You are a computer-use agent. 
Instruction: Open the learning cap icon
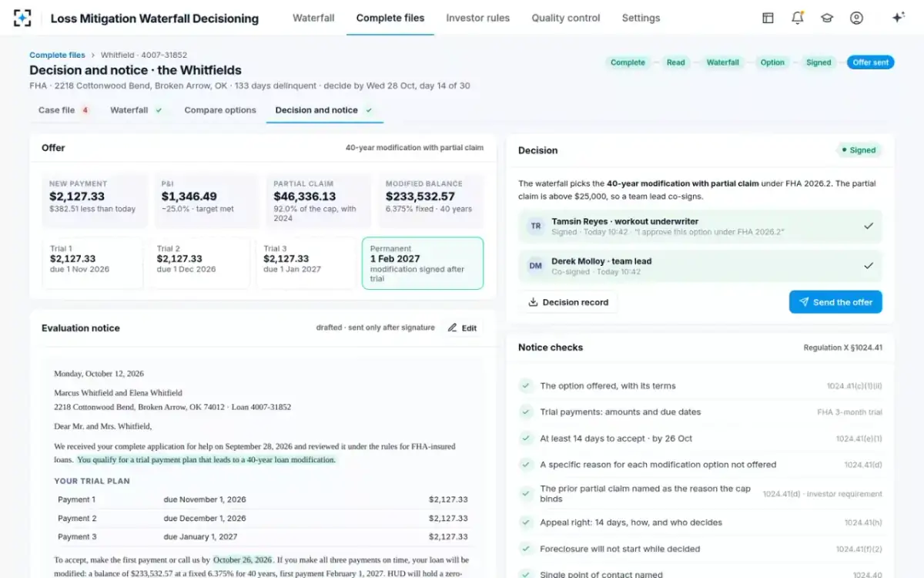(x=827, y=18)
